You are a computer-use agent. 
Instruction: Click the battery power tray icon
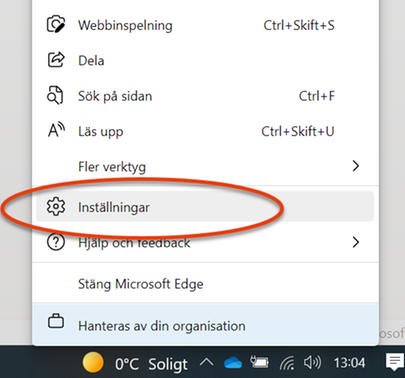coord(259,362)
